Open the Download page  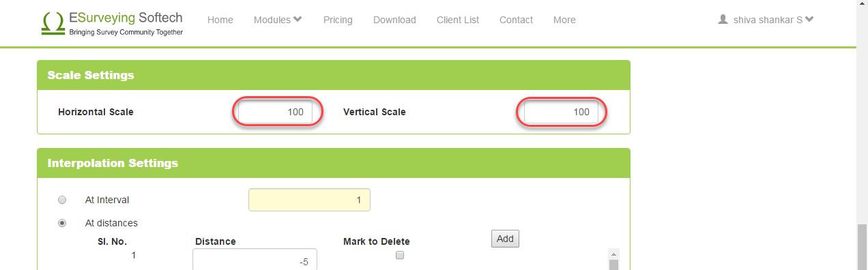pyautogui.click(x=394, y=20)
